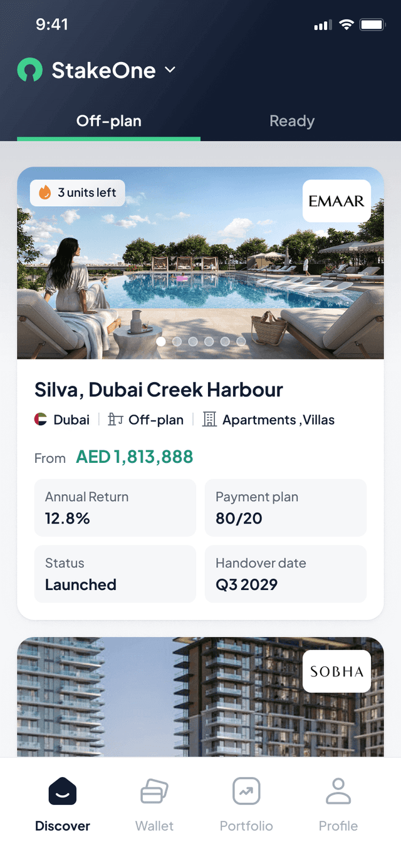This screenshot has width=401, height=868.
Task: Tap the UAE flag icon beside Dubai
Action: click(41, 420)
